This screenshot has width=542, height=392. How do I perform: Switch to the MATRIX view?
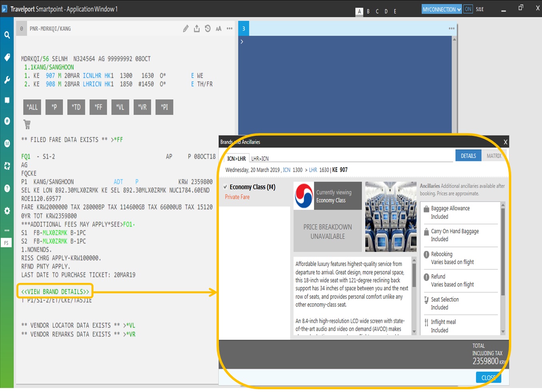494,156
